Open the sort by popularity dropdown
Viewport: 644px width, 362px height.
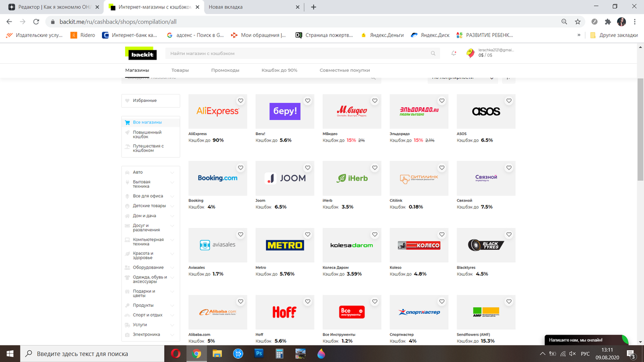pyautogui.click(x=463, y=78)
